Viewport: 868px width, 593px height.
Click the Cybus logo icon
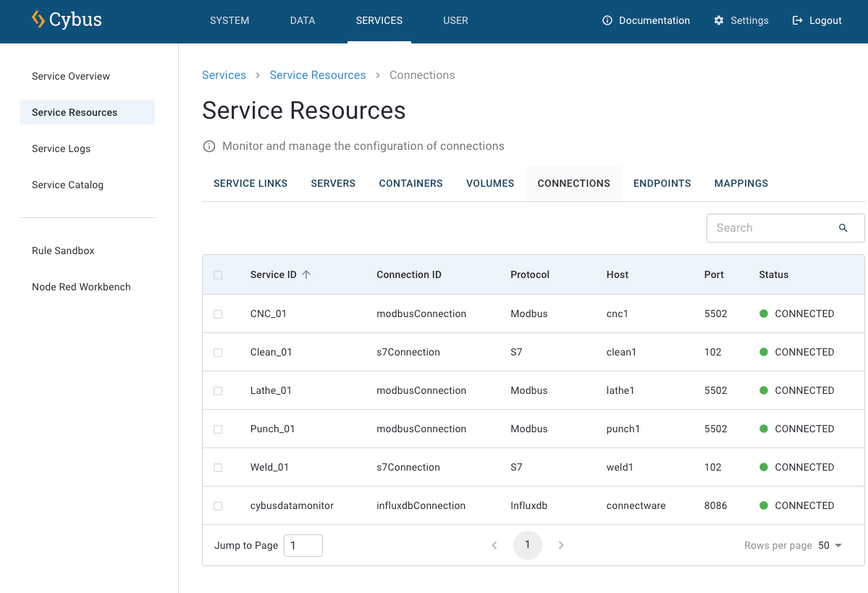pos(38,20)
